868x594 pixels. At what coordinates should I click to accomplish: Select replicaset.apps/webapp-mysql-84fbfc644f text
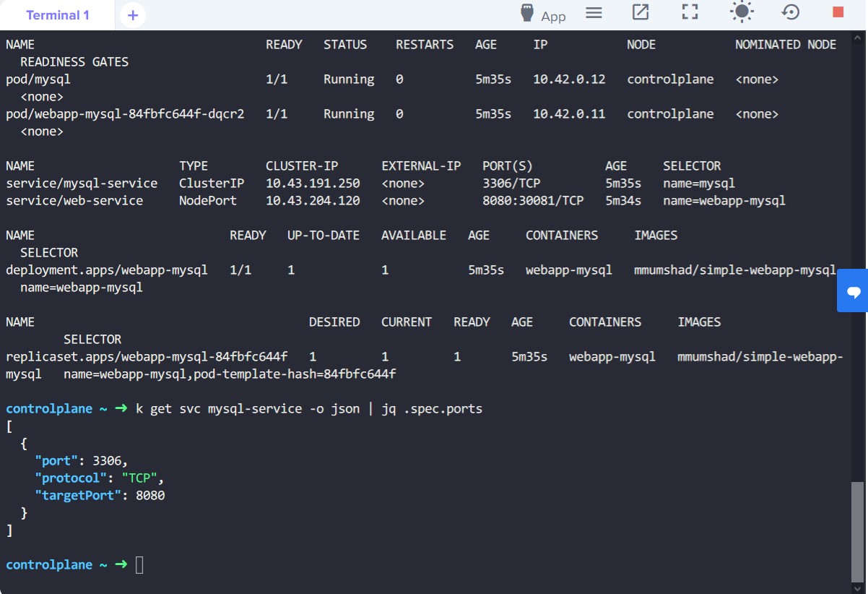tap(147, 357)
